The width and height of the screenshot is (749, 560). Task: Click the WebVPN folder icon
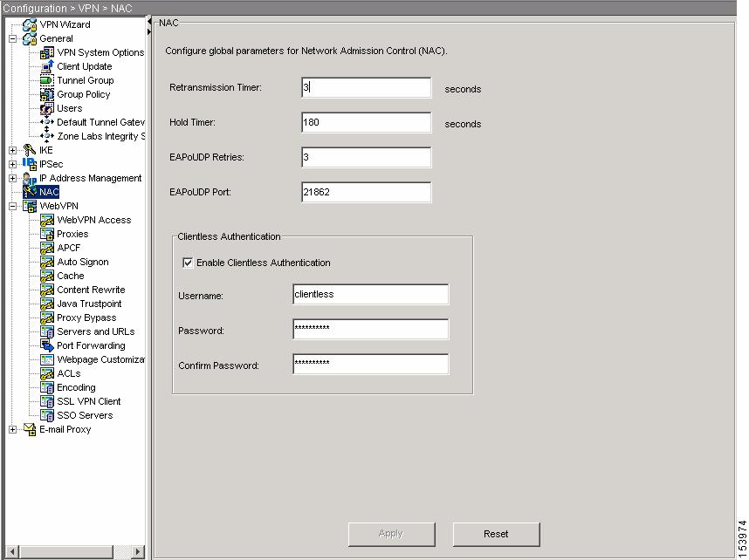pyautogui.click(x=30, y=206)
